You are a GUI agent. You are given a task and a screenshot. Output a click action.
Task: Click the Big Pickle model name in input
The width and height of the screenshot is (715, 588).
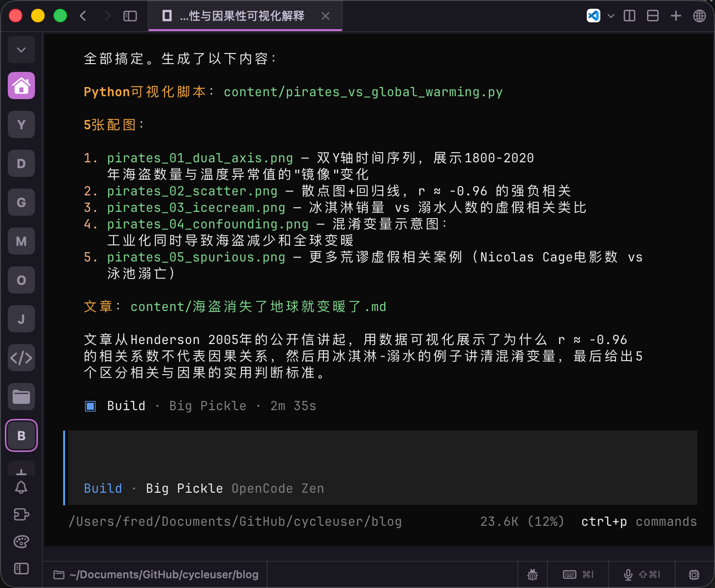(184, 488)
